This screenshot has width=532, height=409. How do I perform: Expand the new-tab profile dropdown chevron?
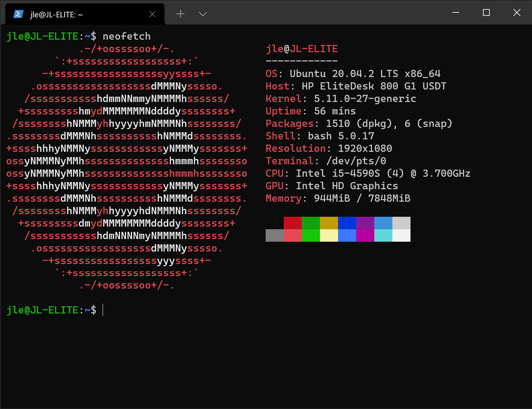tap(203, 14)
